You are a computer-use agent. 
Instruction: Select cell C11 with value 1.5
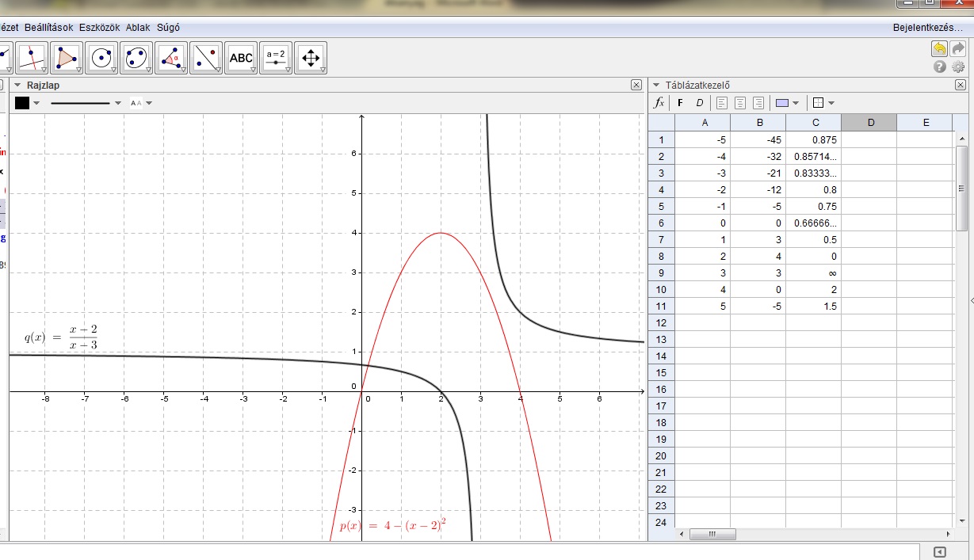pyautogui.click(x=814, y=306)
